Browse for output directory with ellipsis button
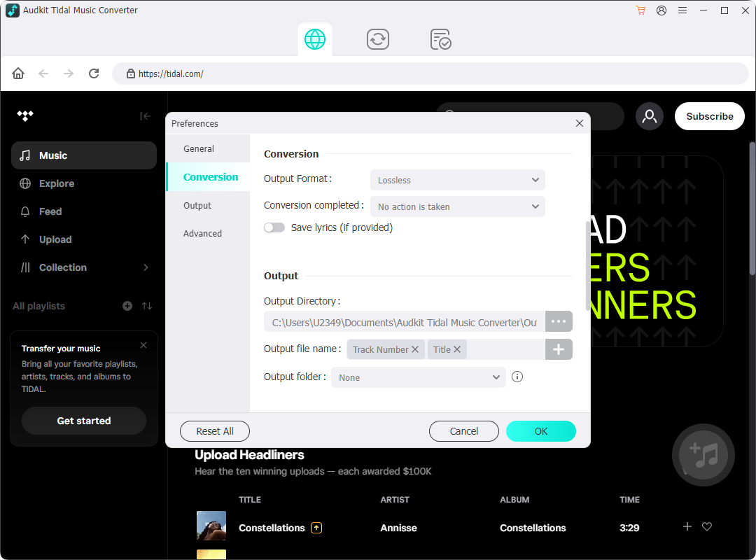The height and width of the screenshot is (560, 756). (x=559, y=321)
